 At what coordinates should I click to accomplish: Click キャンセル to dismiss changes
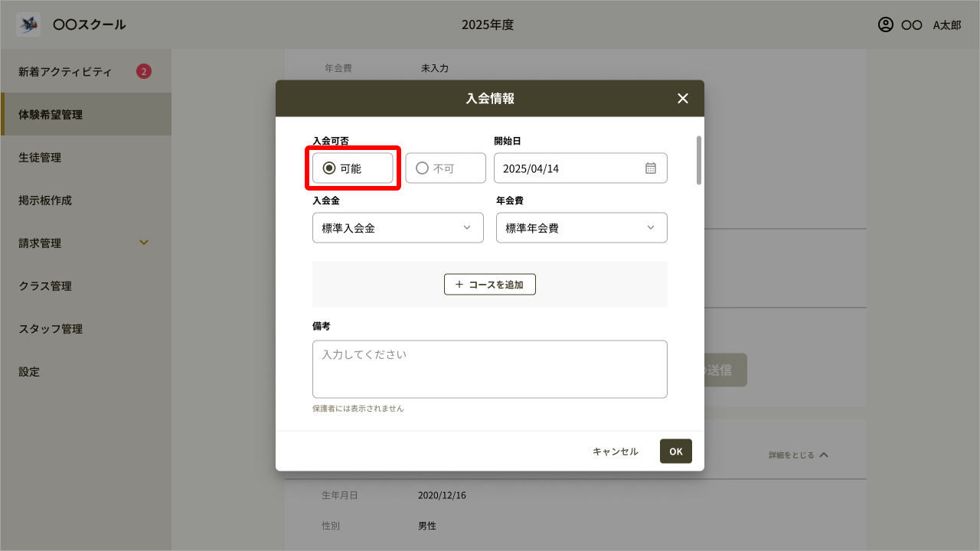pyautogui.click(x=614, y=451)
